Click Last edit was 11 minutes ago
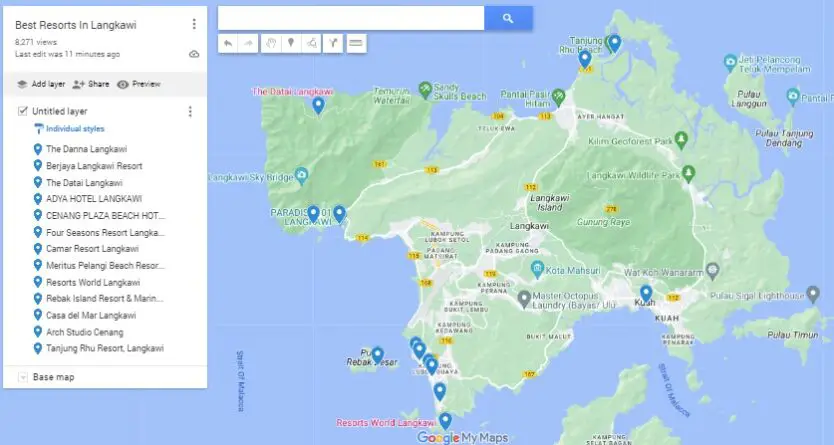834x445 pixels. pos(68,54)
